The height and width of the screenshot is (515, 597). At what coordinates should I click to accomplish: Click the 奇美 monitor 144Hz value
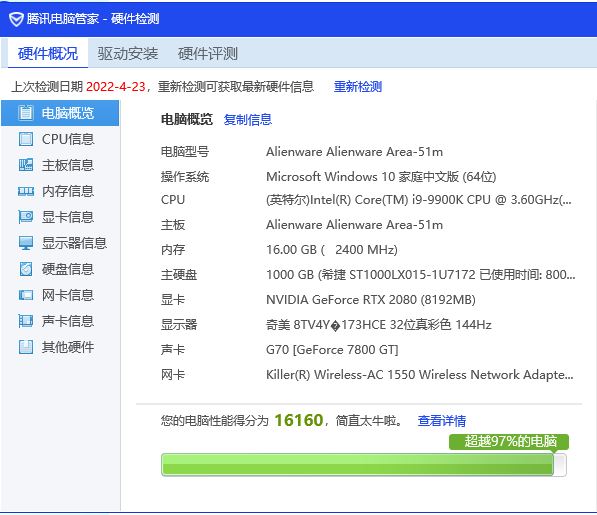click(x=378, y=325)
